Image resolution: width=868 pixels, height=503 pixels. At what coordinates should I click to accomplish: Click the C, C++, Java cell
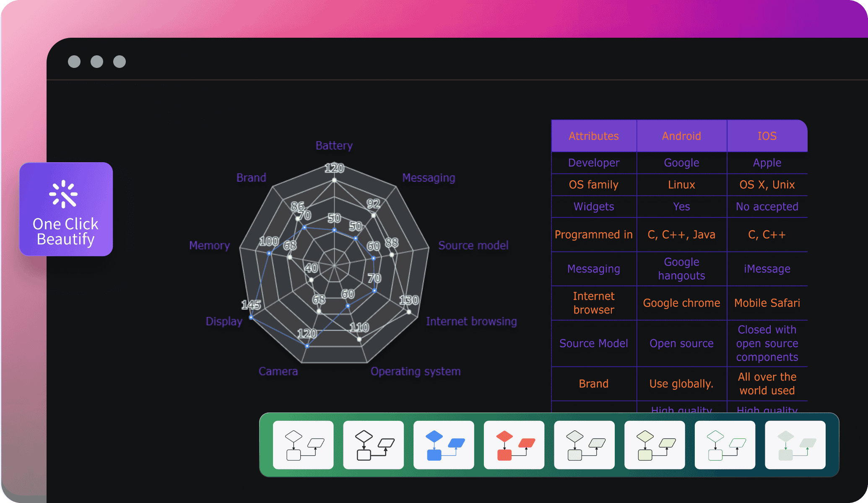pos(681,234)
